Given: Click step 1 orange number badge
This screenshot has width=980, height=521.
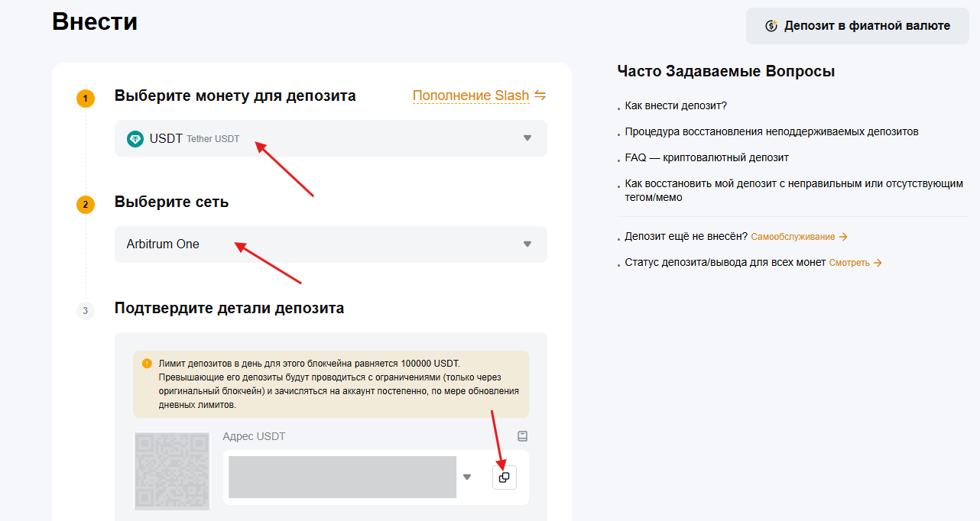Looking at the screenshot, I should pos(86,99).
